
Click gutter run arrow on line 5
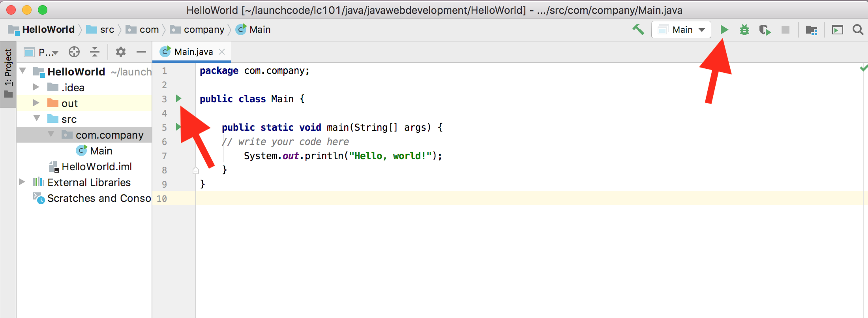pyautogui.click(x=178, y=127)
